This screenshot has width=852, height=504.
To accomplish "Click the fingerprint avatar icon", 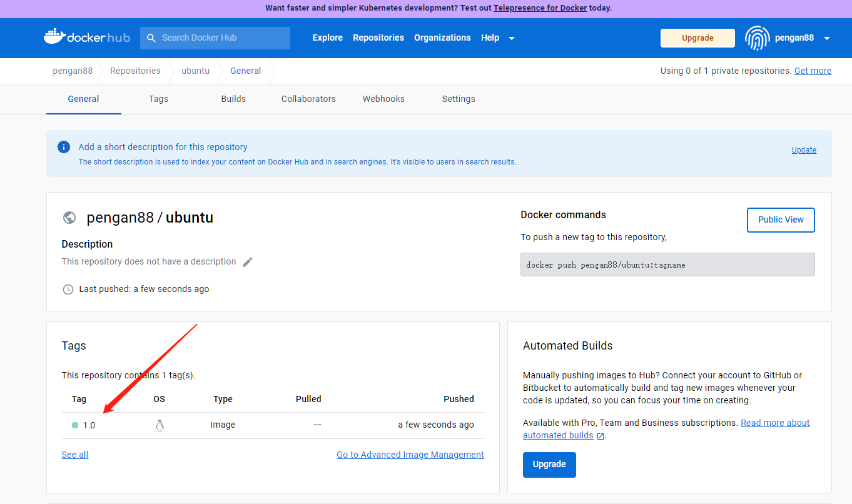I will 757,38.
